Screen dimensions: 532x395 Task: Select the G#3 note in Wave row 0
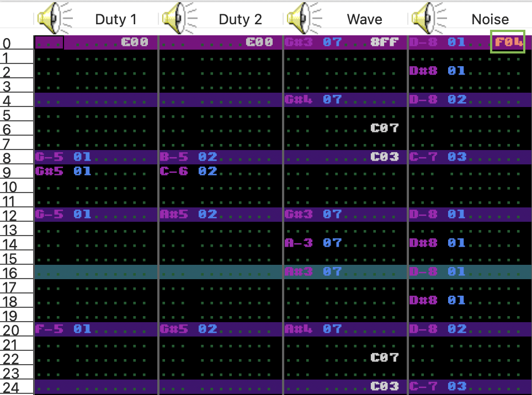pos(299,42)
